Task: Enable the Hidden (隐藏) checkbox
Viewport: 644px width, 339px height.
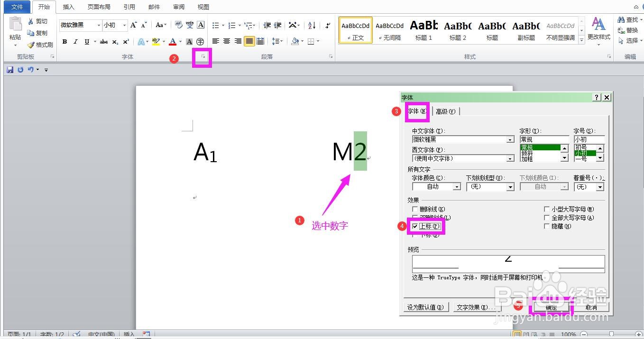Action: click(x=547, y=226)
